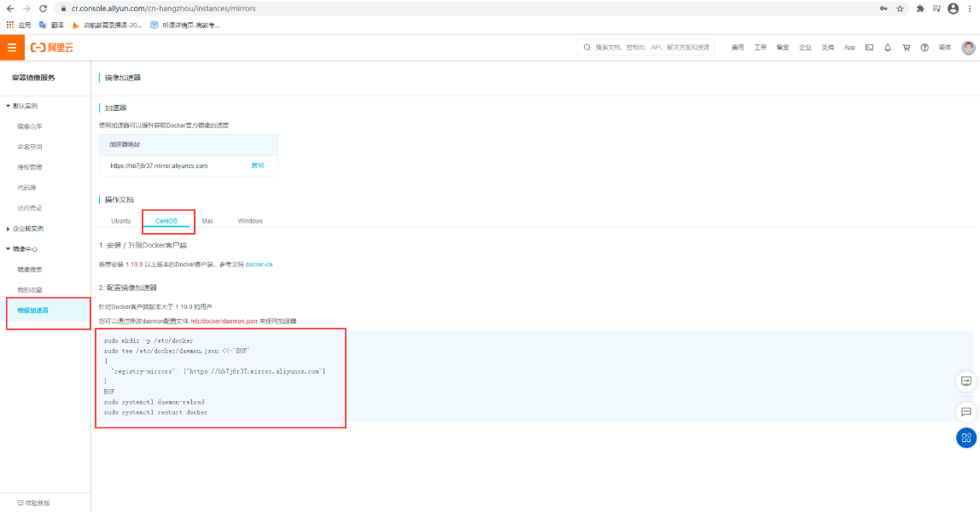This screenshot has height=518, width=980.
Task: Open the shopping cart icon
Action: [x=907, y=48]
